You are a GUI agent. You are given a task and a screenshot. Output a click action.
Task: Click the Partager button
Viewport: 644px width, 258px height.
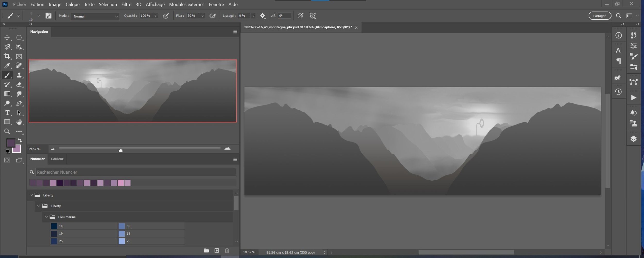tap(599, 16)
